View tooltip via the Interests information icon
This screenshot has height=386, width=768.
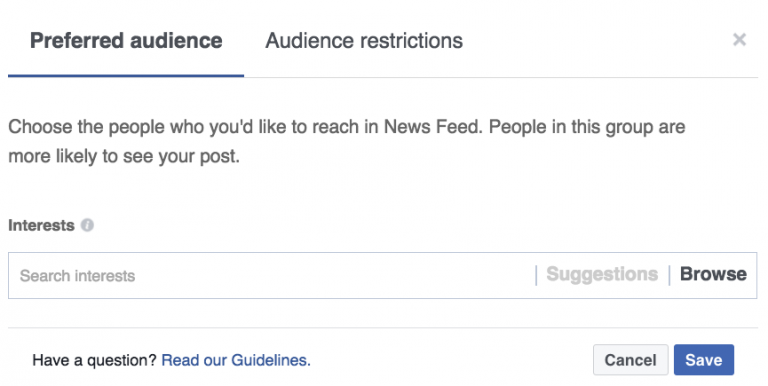coord(87,225)
